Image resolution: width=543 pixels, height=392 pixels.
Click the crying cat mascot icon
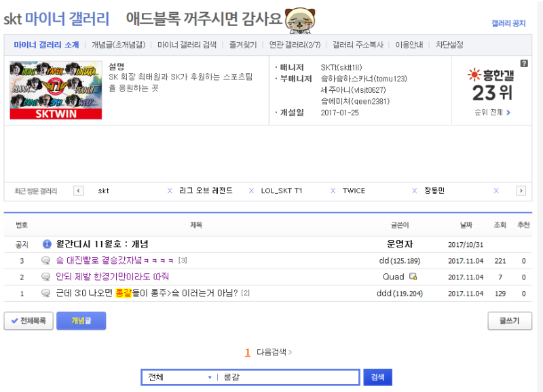300,20
